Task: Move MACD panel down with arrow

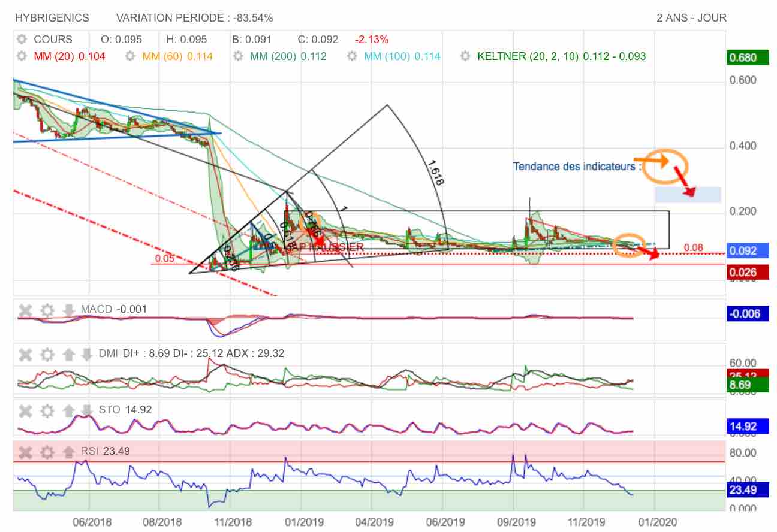Action: (x=69, y=310)
